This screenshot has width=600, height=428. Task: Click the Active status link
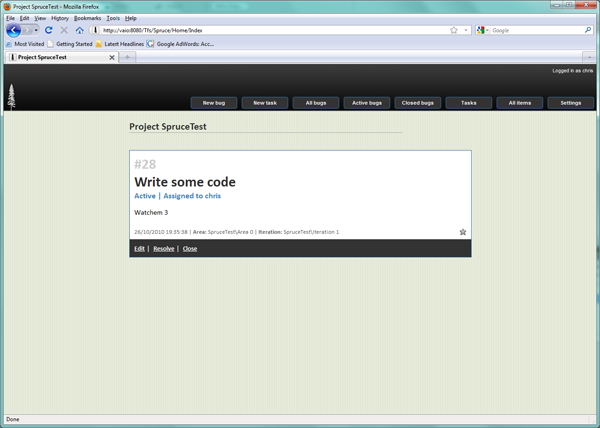tap(145, 196)
